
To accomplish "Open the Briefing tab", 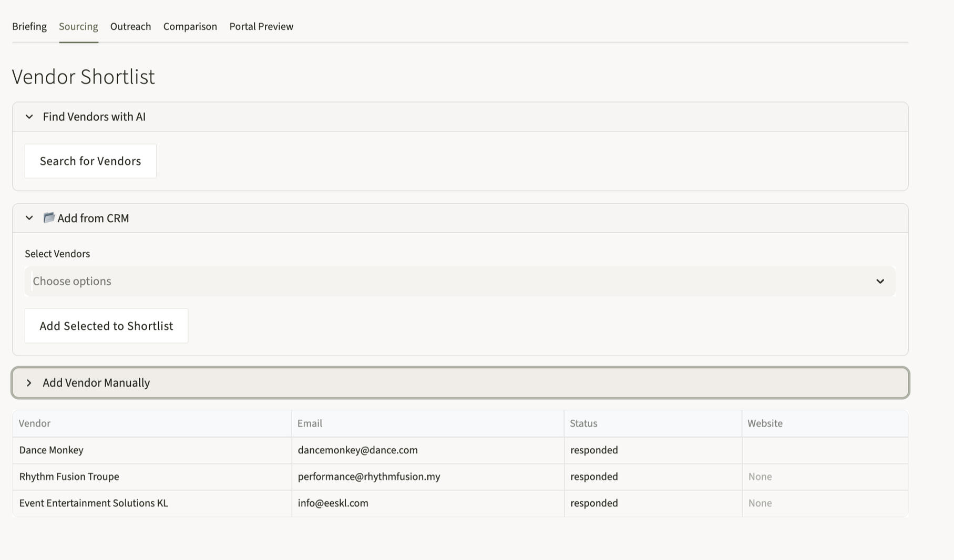I will point(29,26).
